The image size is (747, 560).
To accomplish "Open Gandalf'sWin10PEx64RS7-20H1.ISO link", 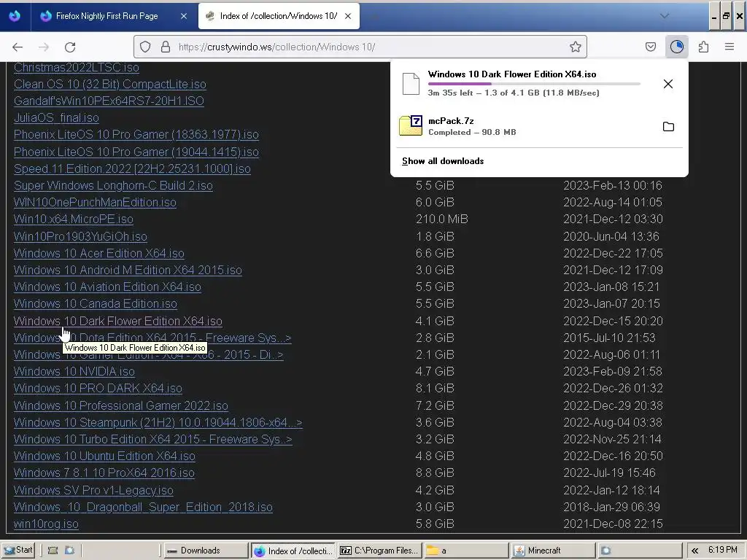I will pyautogui.click(x=109, y=101).
